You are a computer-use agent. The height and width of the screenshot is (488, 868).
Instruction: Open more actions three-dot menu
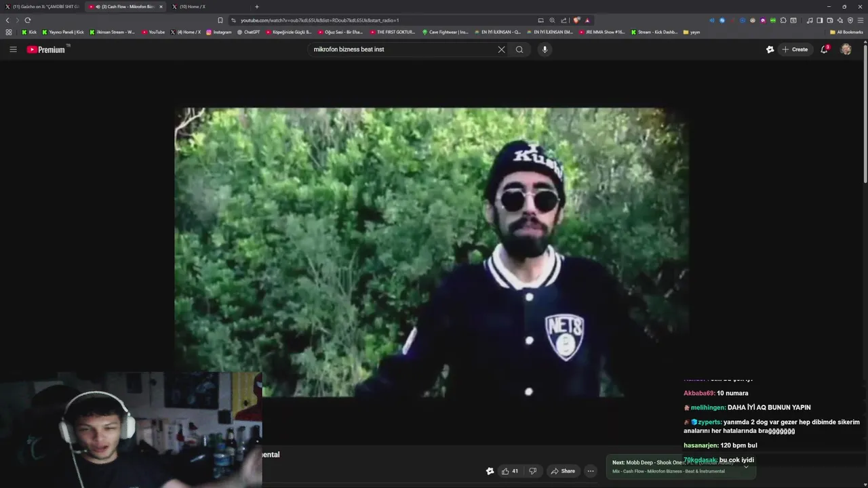pyautogui.click(x=591, y=471)
